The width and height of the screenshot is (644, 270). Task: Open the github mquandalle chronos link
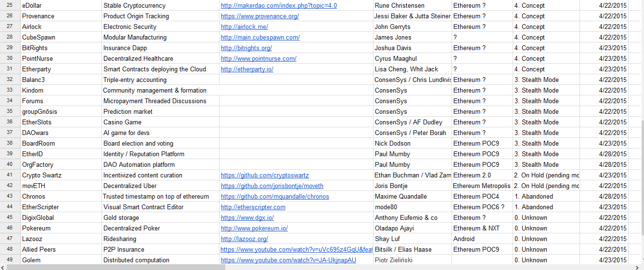[275, 197]
